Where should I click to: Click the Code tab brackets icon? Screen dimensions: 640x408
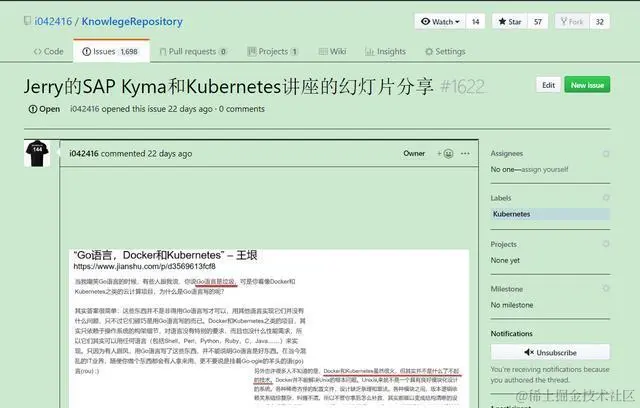click(38, 51)
